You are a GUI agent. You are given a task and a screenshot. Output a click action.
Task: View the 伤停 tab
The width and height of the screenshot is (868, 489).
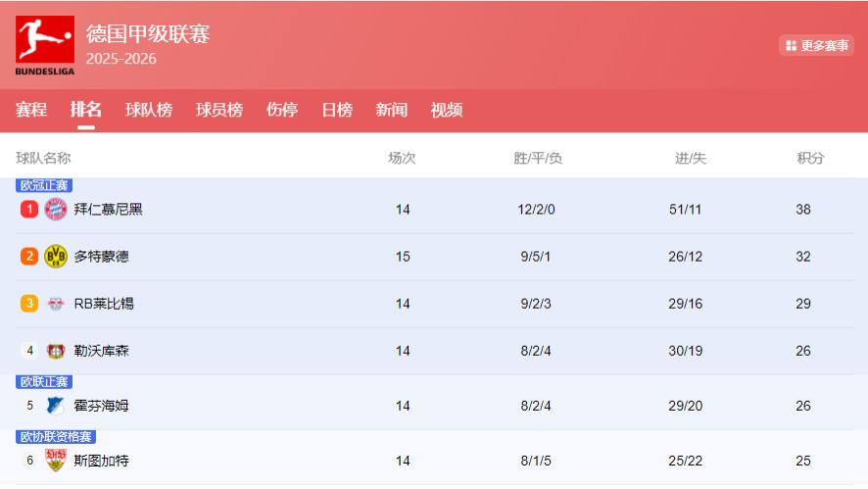coord(282,110)
